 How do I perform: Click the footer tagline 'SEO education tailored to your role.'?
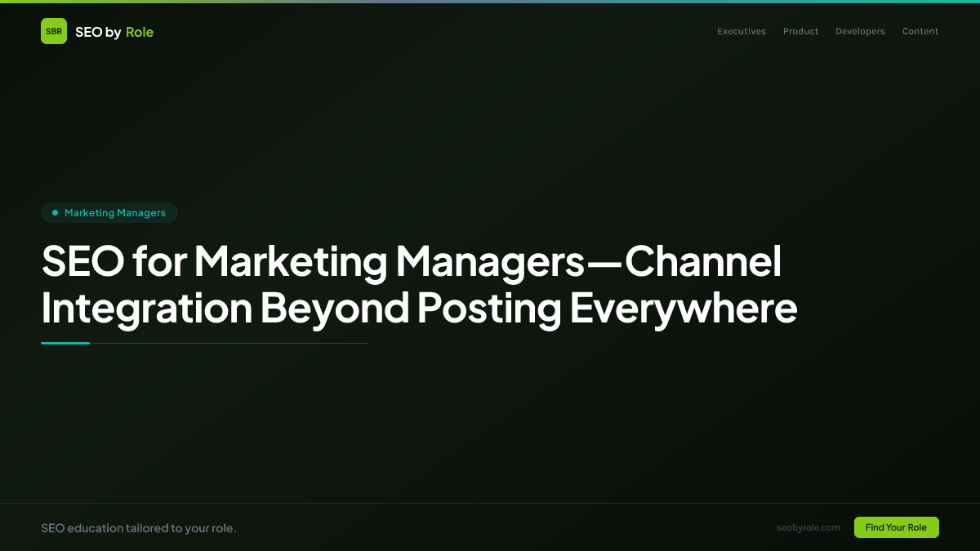coord(139,528)
